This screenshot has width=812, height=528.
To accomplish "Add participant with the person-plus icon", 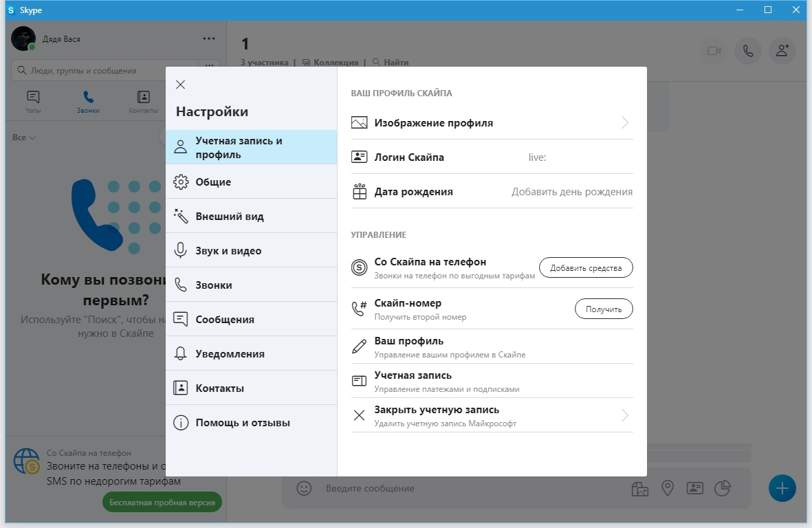I will coord(782,51).
